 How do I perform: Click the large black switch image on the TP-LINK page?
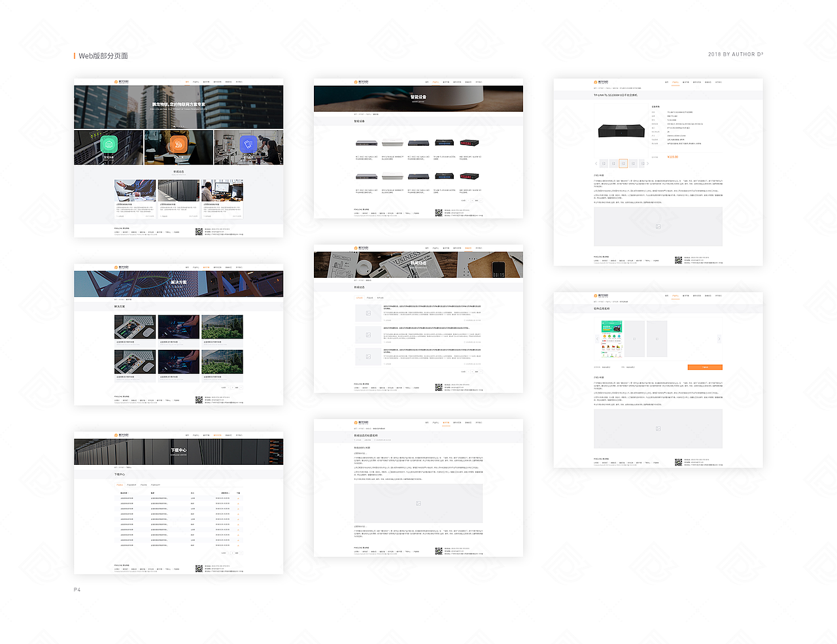tap(621, 131)
